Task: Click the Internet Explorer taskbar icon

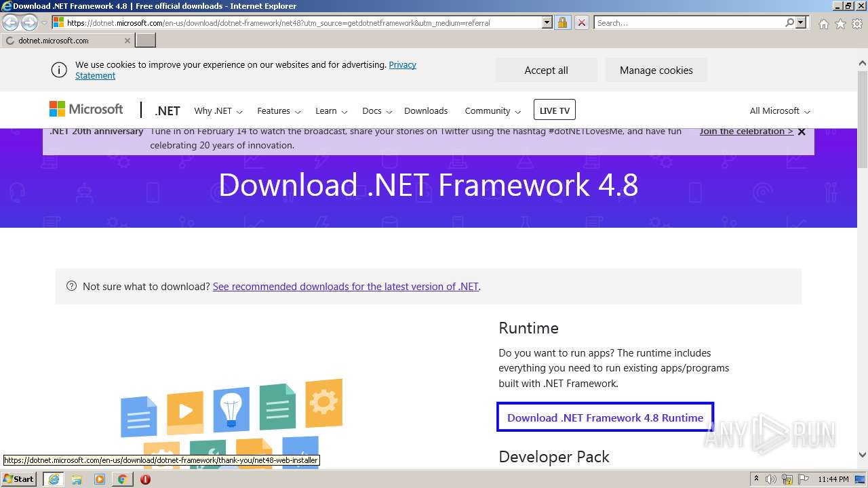Action: 53,479
